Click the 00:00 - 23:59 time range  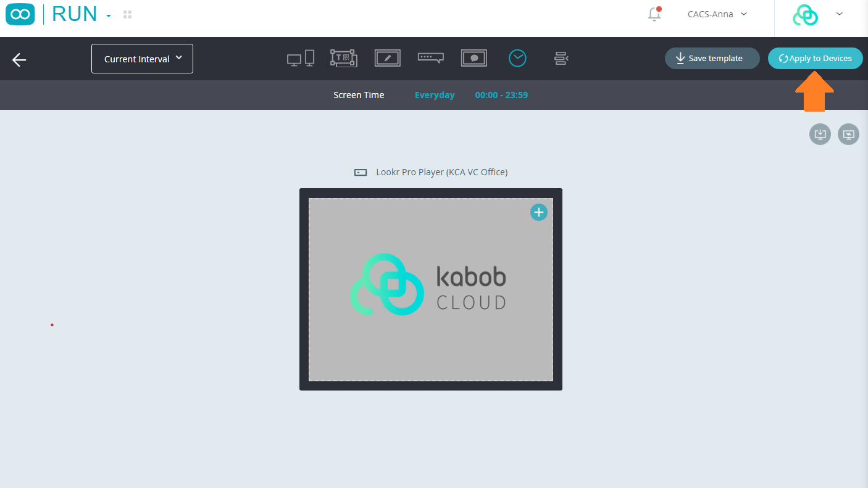point(501,95)
